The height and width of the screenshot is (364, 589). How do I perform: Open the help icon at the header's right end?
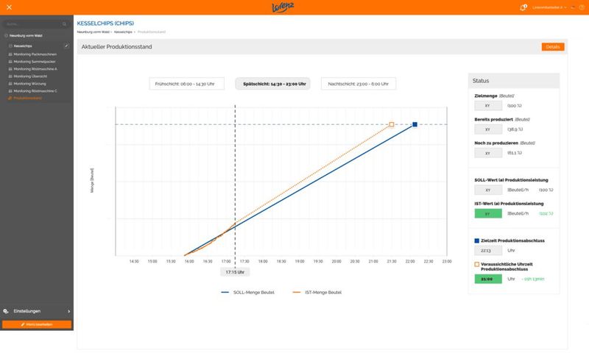[582, 7]
